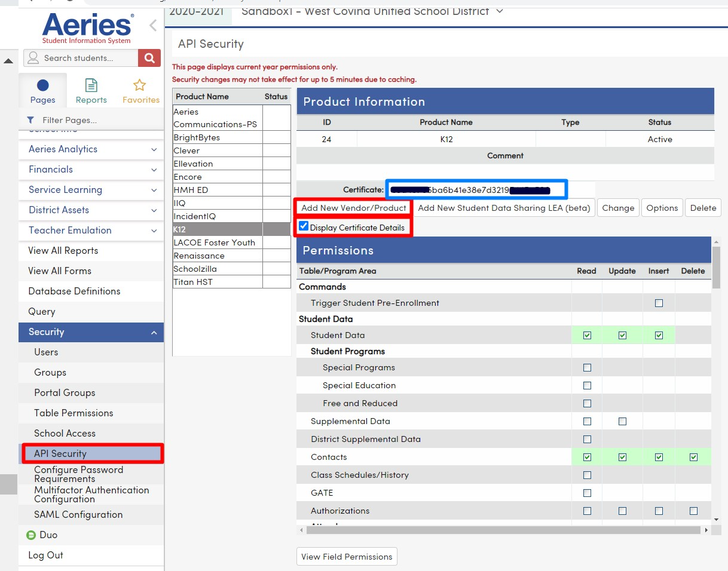Click Add New Student Data Sharing LEA

click(504, 208)
